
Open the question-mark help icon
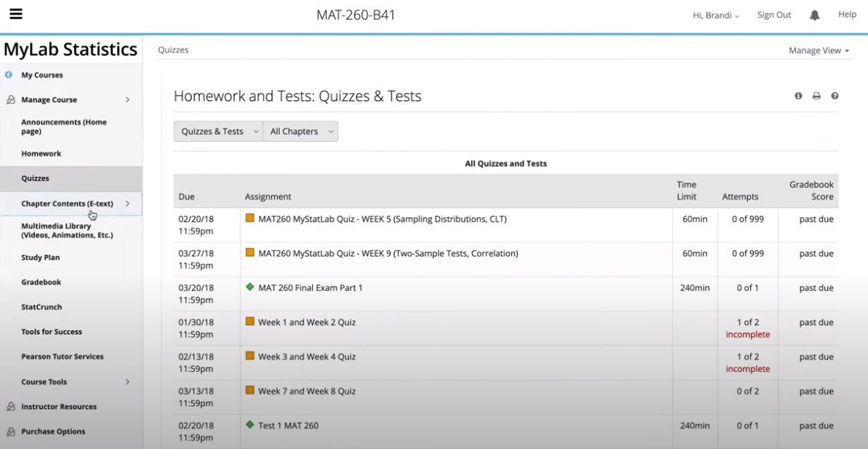click(835, 95)
